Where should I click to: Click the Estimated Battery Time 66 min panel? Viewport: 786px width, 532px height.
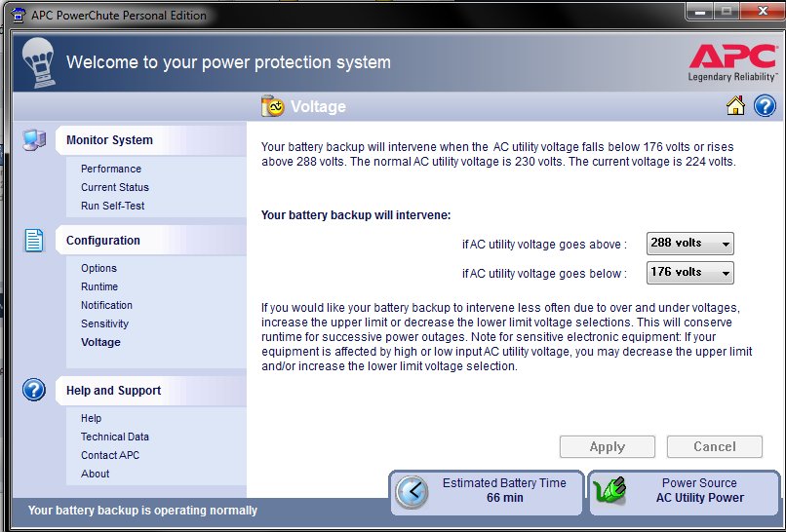tap(487, 493)
